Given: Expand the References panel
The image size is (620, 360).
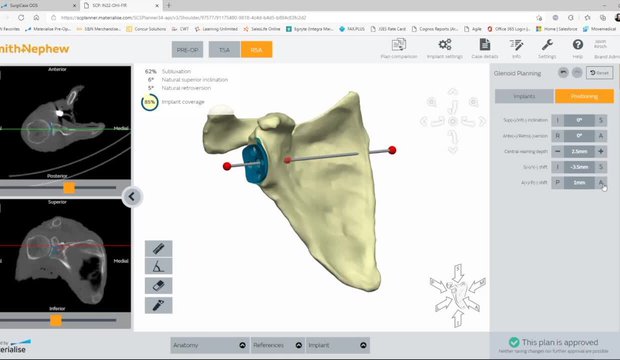Looking at the screenshot, I should 277,345.
